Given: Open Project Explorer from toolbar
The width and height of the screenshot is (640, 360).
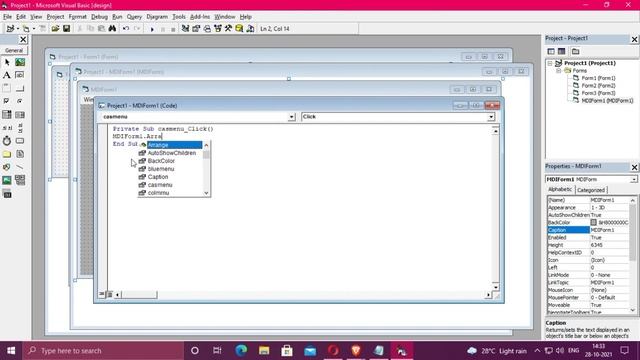Looking at the screenshot, I should tap(185, 29).
